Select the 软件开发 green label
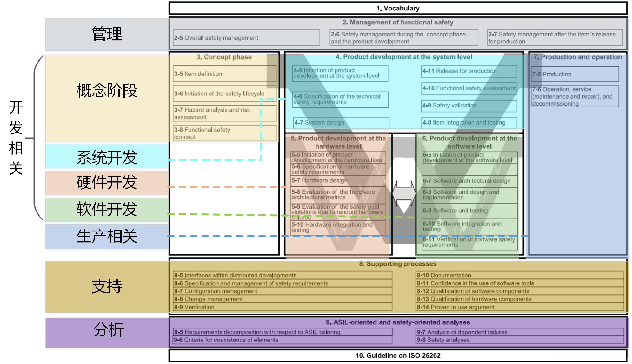Viewport: 632px width, 364px height. point(107,210)
